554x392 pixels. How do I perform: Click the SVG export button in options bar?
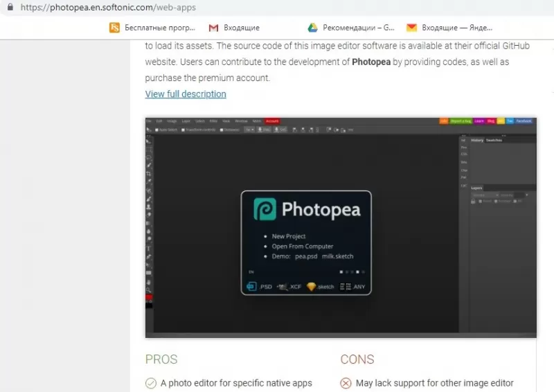(x=280, y=130)
